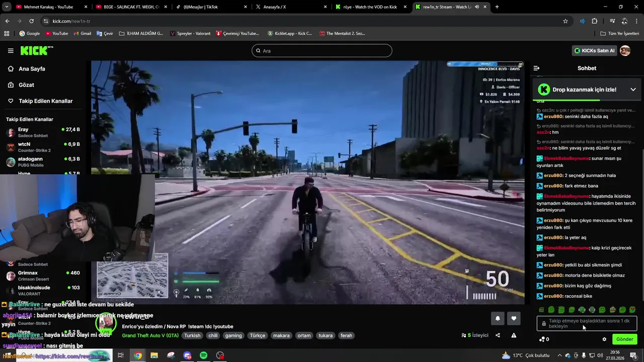Click the Gönder send button

(624, 339)
